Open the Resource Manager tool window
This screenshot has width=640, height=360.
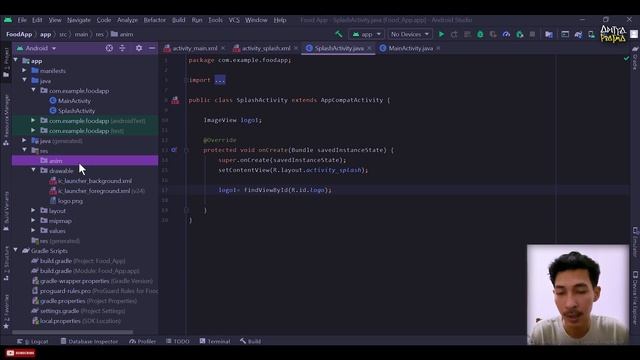[6, 120]
